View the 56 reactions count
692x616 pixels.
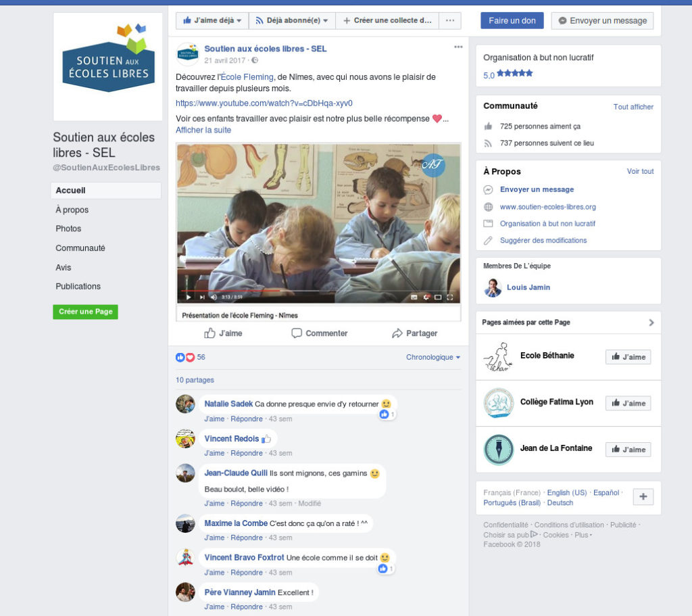[201, 357]
